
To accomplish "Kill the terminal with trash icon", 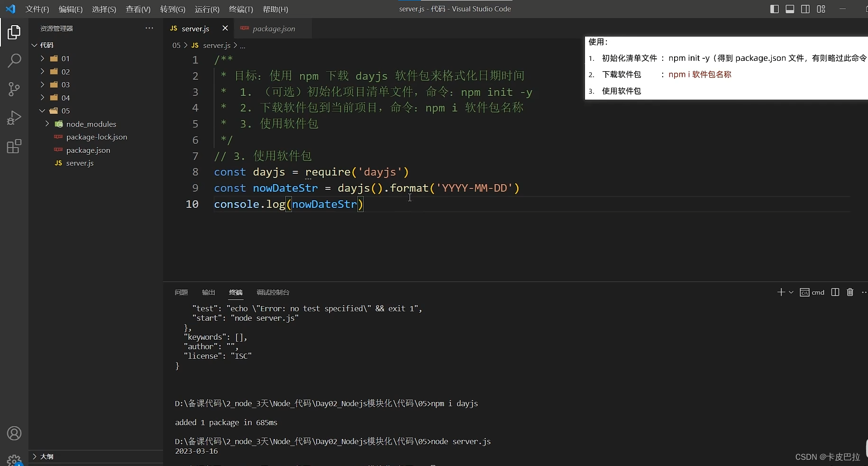I will point(850,292).
